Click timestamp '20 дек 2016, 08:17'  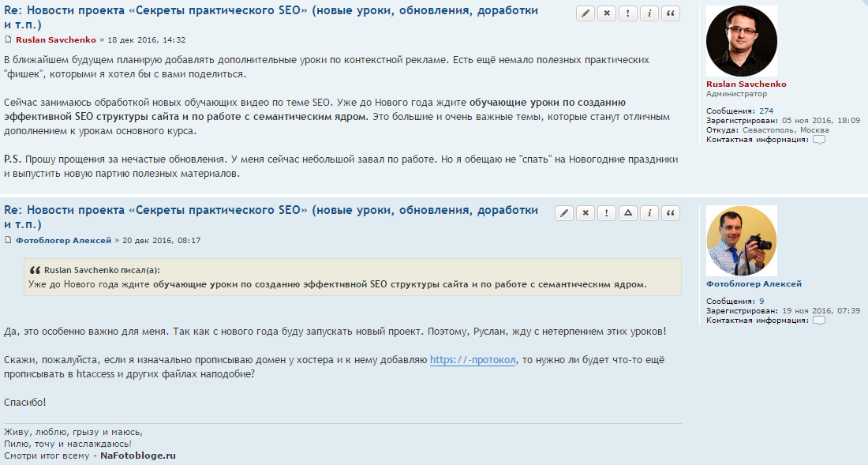[x=162, y=240]
